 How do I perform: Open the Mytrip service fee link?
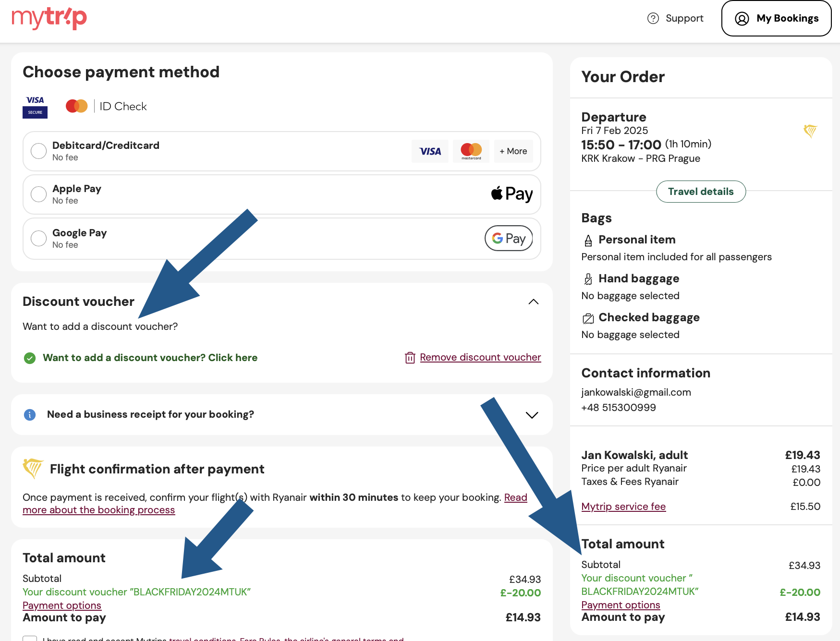tap(623, 507)
